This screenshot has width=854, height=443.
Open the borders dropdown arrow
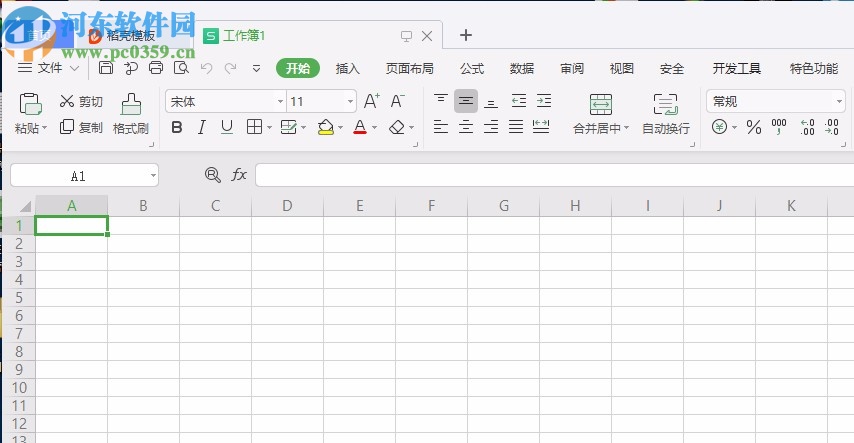269,128
